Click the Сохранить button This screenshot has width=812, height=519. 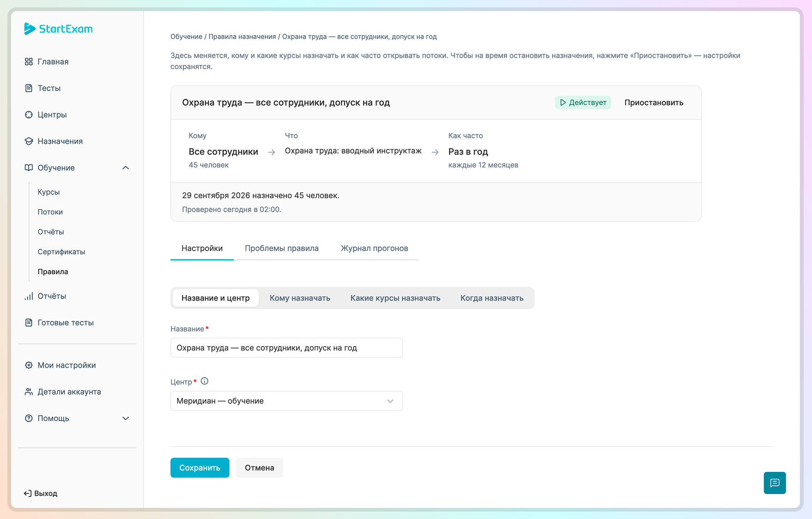(200, 468)
